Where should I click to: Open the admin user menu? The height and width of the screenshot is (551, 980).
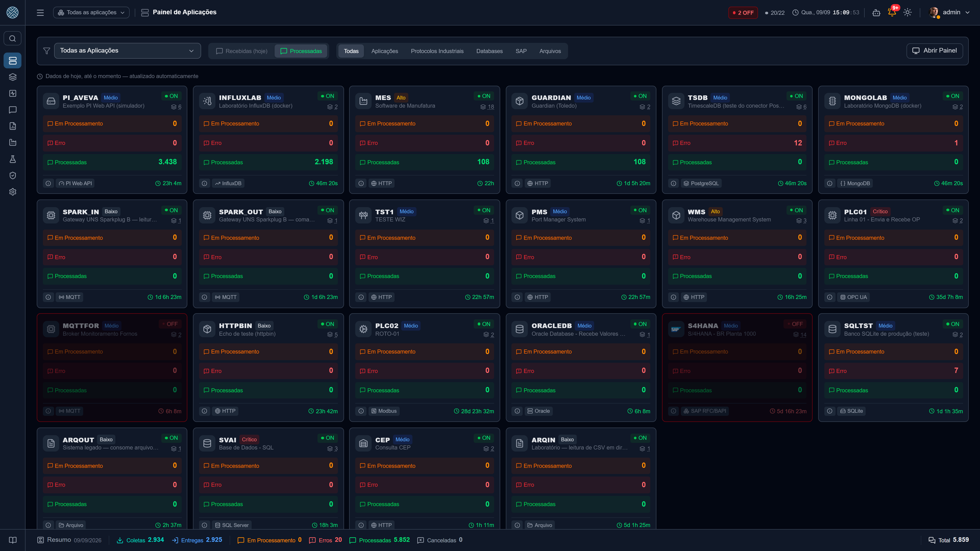tap(949, 12)
